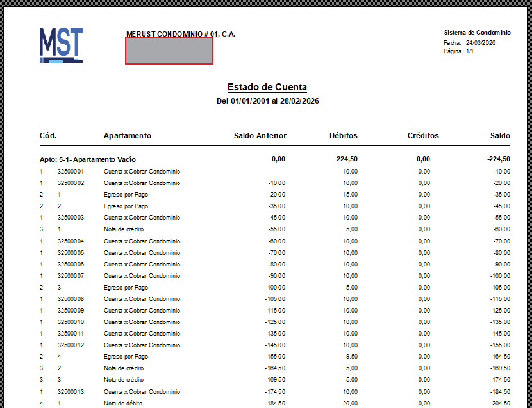
Task: Click the Apartamento column header
Action: [x=126, y=135]
